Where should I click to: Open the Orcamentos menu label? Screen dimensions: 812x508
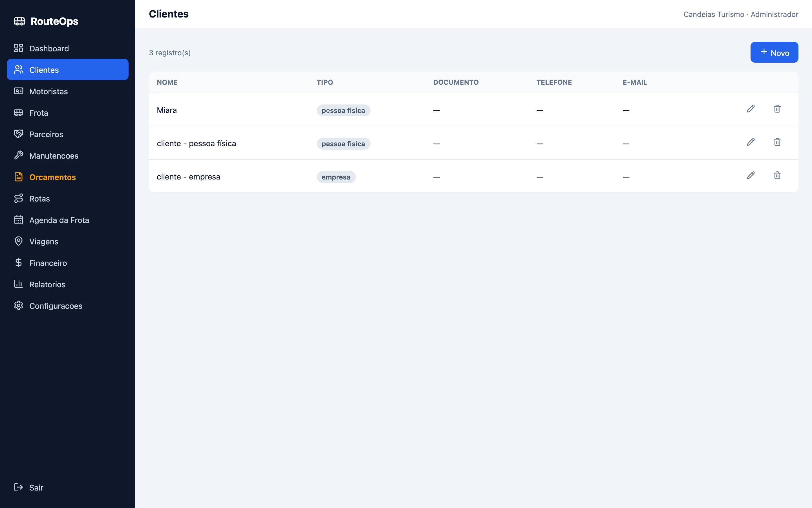[53, 177]
